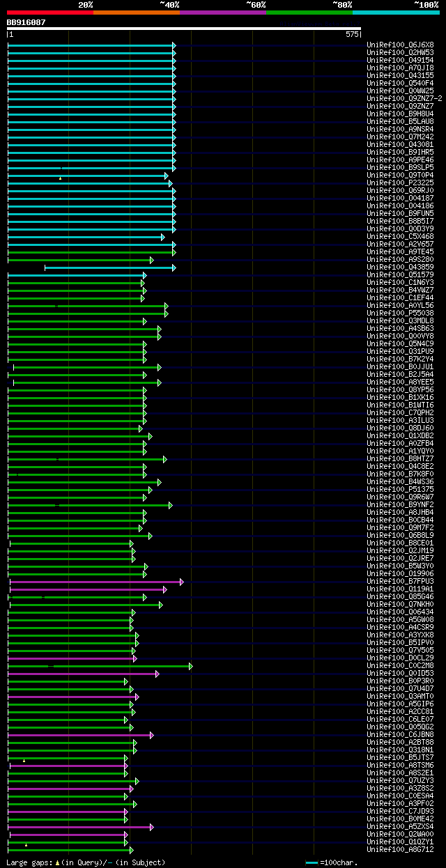Click the cyan alignment bar for UniRef100_Q43859
446x868 pixels.
(x=110, y=268)
